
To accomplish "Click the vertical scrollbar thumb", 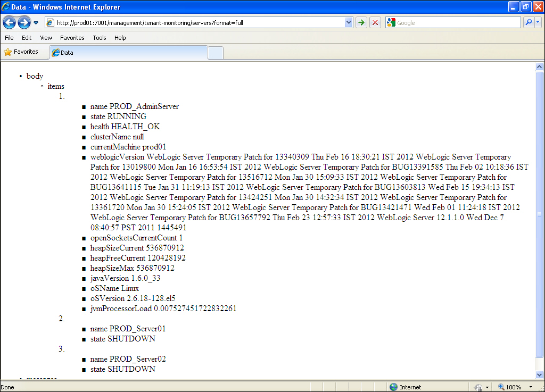I will tap(540, 214).
